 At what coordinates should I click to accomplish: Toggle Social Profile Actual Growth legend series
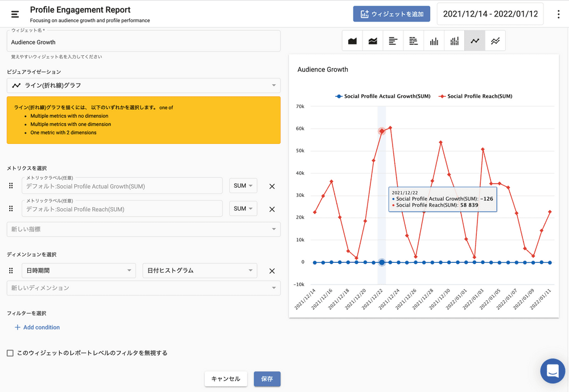(x=382, y=96)
